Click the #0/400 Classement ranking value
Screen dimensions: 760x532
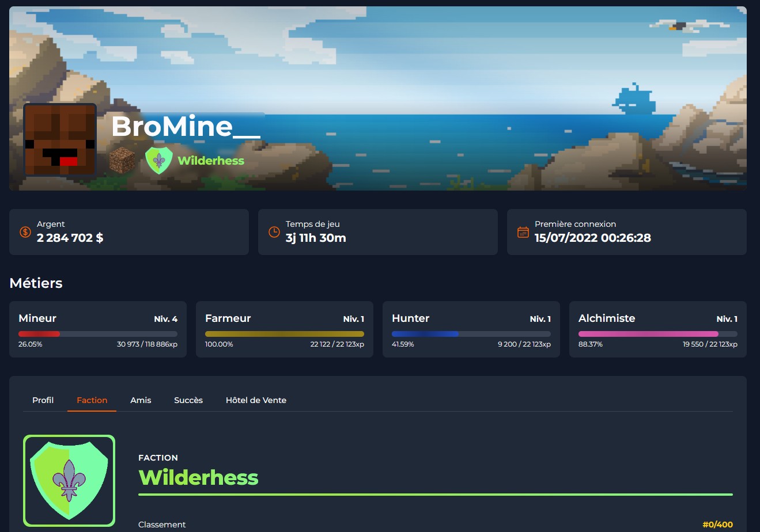click(717, 525)
